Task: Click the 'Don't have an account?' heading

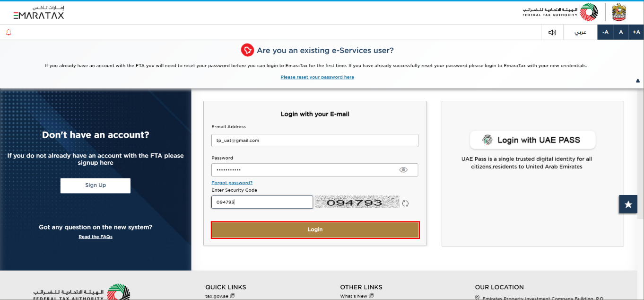Action: click(96, 135)
